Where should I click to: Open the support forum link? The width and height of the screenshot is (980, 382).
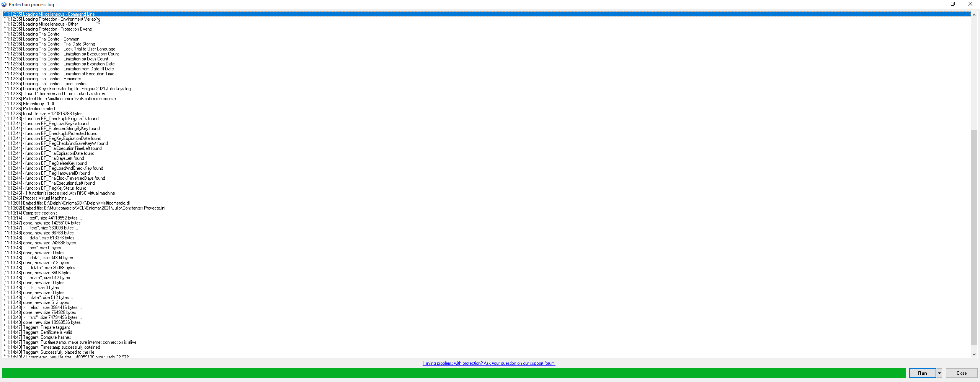point(489,363)
